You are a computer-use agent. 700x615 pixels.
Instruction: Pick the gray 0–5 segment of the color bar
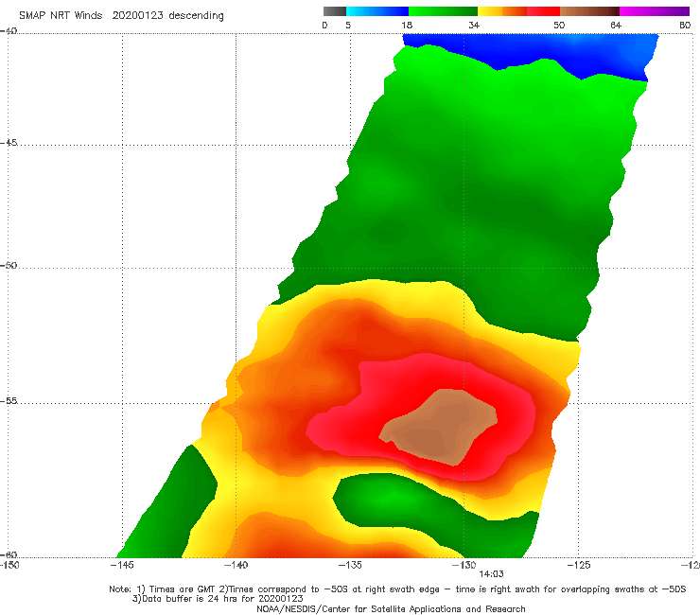coord(334,11)
